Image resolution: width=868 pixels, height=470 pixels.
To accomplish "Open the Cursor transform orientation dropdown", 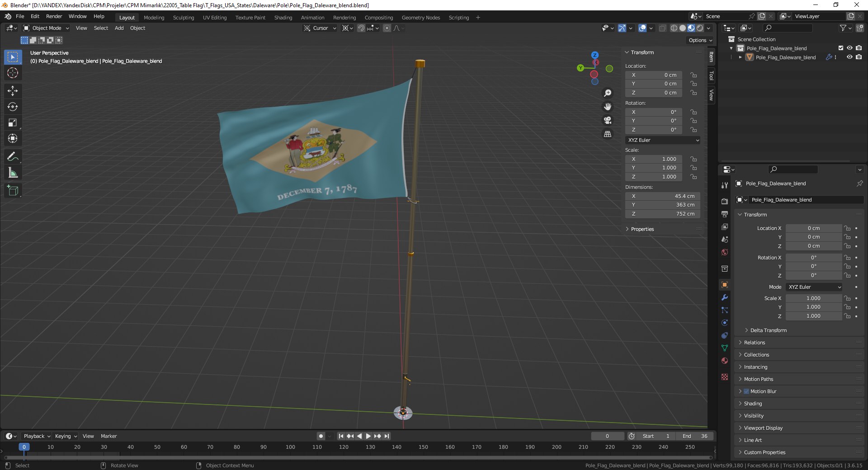I will 320,28.
